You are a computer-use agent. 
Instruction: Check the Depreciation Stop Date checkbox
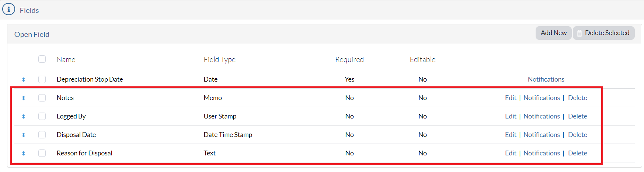pyautogui.click(x=42, y=79)
